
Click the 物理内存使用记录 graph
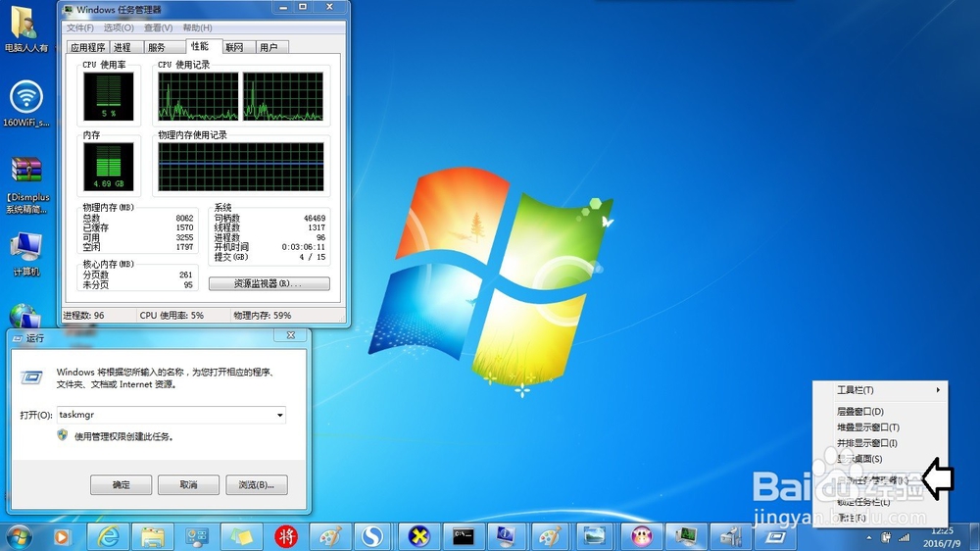tap(241, 167)
